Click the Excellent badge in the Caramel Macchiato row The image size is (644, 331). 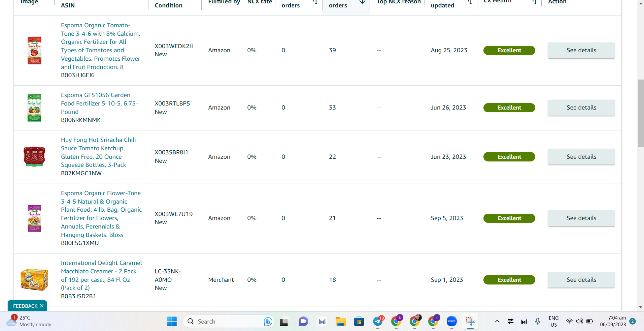509,280
